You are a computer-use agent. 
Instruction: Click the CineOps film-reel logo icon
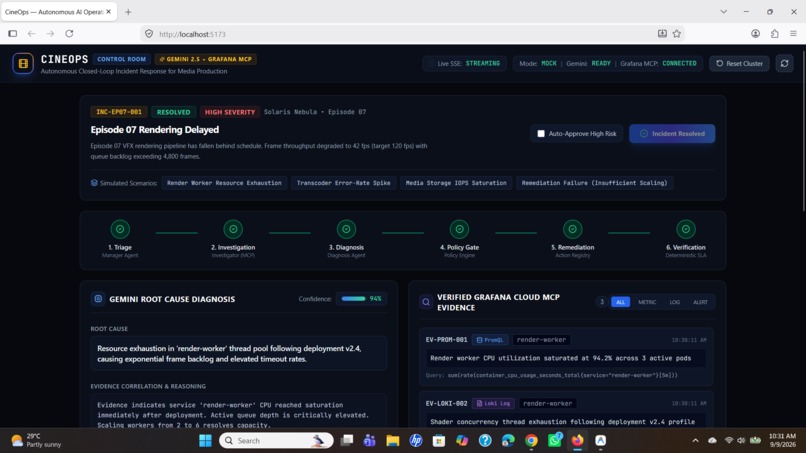click(x=23, y=63)
